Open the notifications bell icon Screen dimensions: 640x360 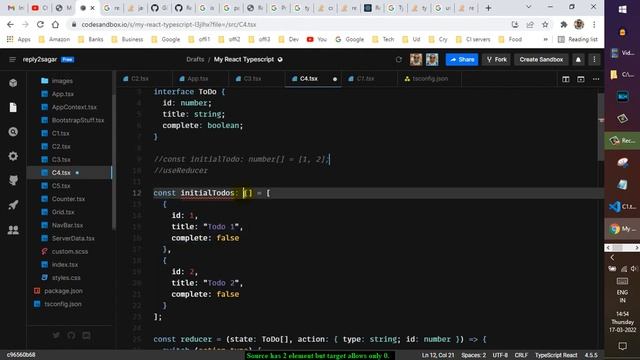(578, 60)
